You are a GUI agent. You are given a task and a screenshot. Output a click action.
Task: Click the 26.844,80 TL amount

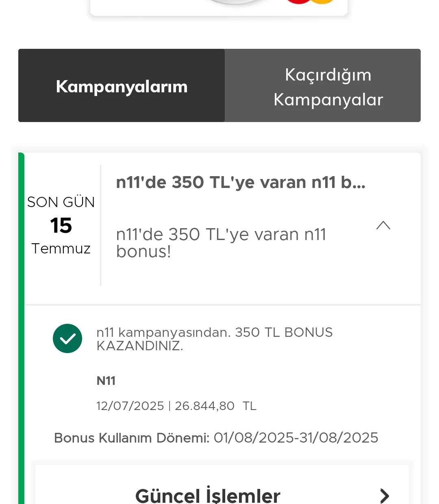tap(215, 406)
